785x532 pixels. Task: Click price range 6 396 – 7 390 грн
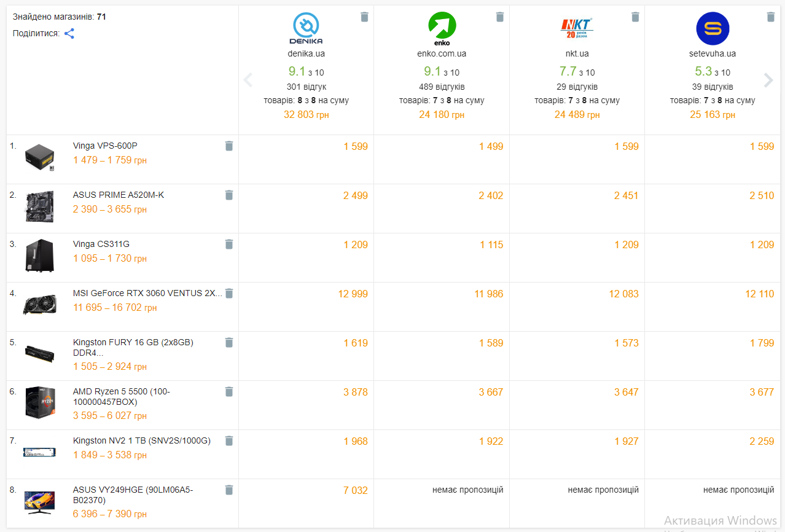coord(109,514)
